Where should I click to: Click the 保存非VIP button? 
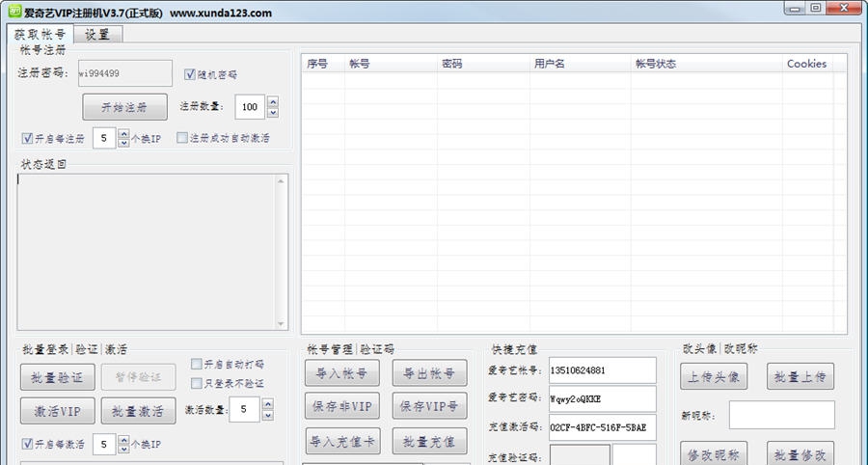[x=342, y=406]
